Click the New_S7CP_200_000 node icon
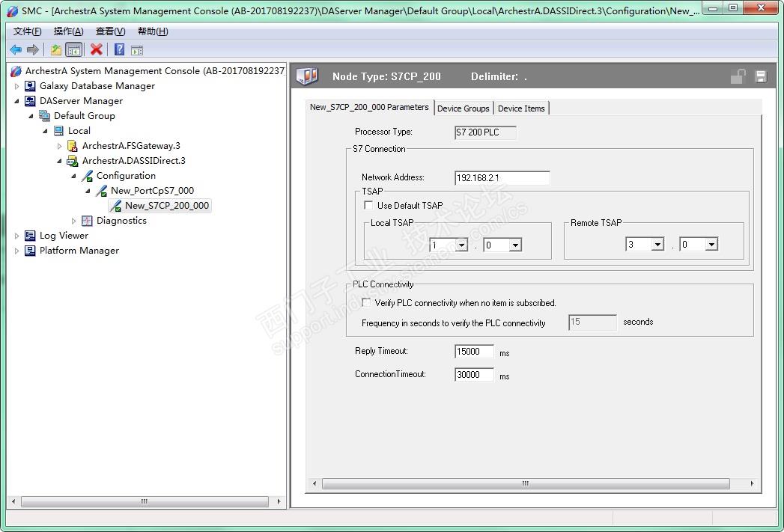Screen dimensions: 784x532 [115, 206]
